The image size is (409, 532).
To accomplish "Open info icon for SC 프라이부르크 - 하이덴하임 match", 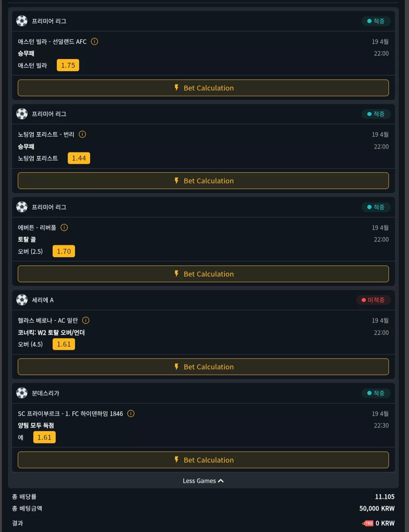I will [131, 413].
